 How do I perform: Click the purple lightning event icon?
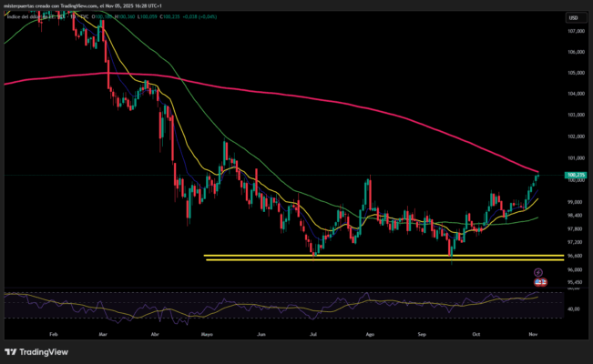pos(537,271)
